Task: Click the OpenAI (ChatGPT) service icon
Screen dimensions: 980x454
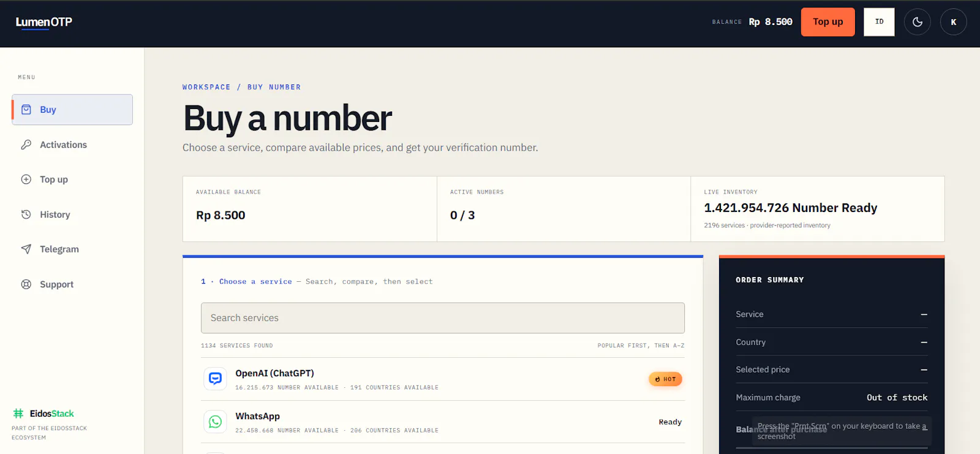Action: [215, 379]
